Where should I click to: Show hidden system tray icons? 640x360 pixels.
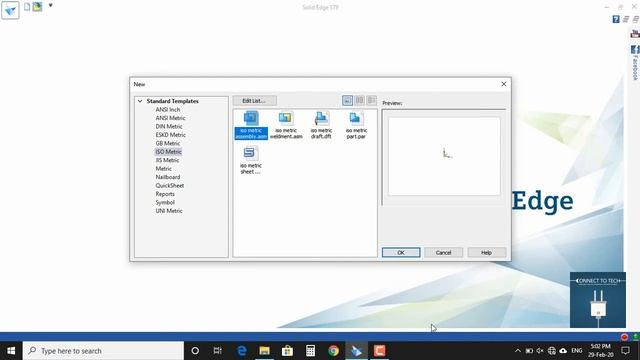click(518, 351)
